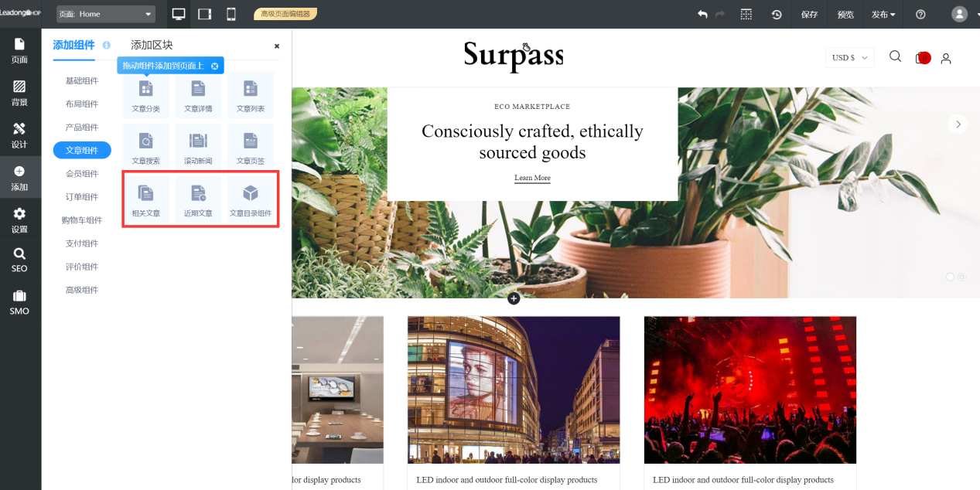The width and height of the screenshot is (980, 490).
Task: Click the storefront search magnifier icon
Action: (x=895, y=56)
